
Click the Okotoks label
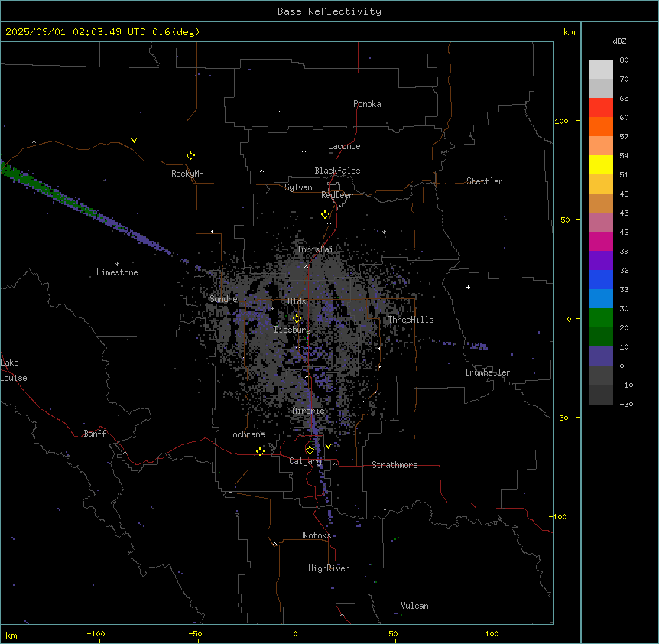point(315,535)
